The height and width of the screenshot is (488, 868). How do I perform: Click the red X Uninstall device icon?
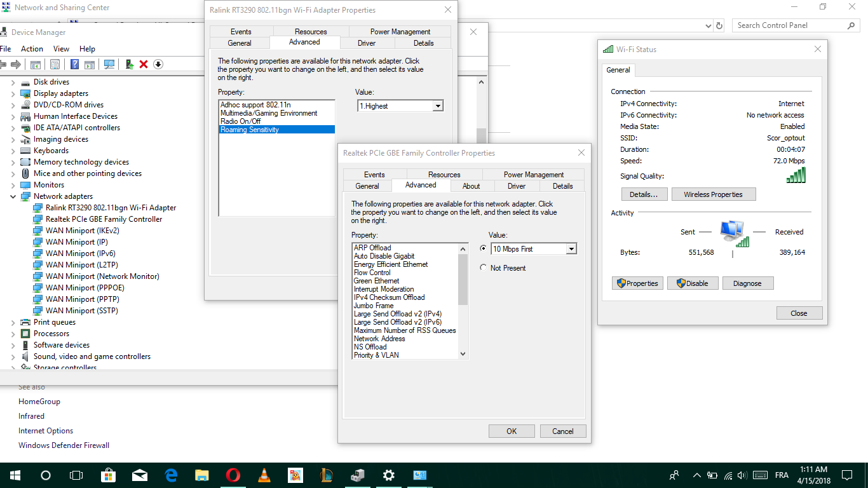pos(144,64)
